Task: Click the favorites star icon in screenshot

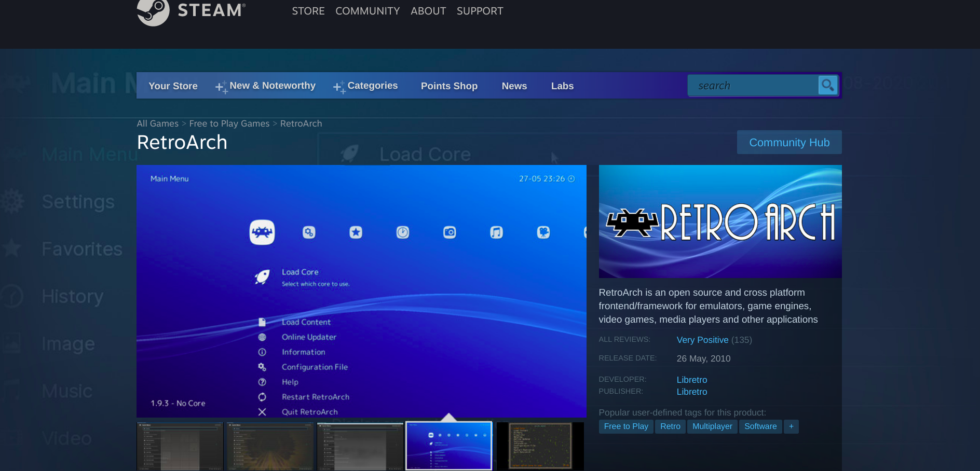Action: (356, 232)
